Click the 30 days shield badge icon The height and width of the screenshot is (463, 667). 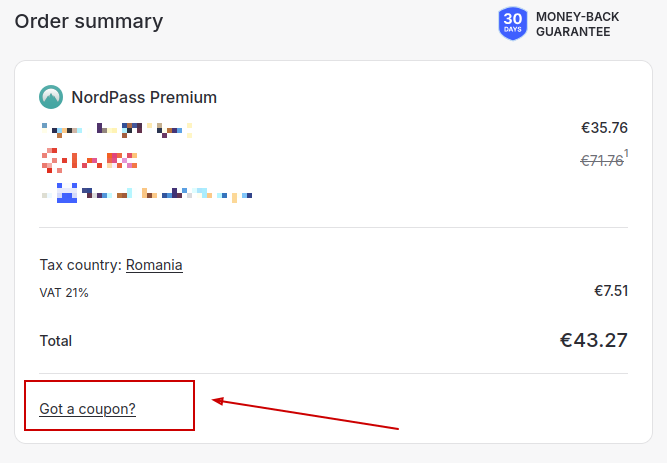point(513,23)
